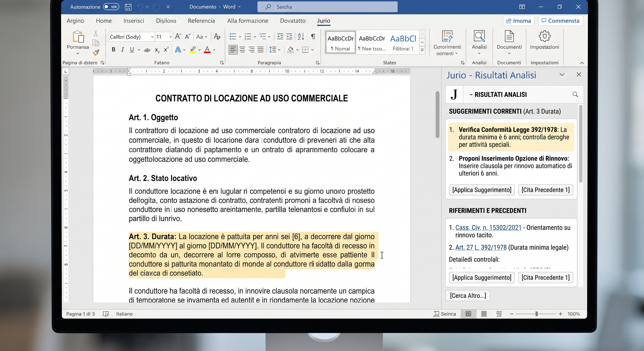Click the Decrease Font Size icon
This screenshot has height=351, width=644.
click(188, 37)
